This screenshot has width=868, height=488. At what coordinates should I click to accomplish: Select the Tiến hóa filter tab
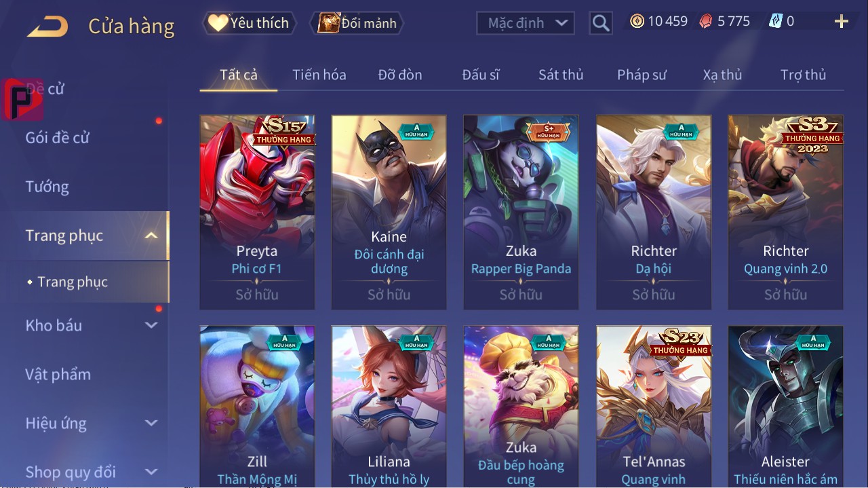coord(319,75)
